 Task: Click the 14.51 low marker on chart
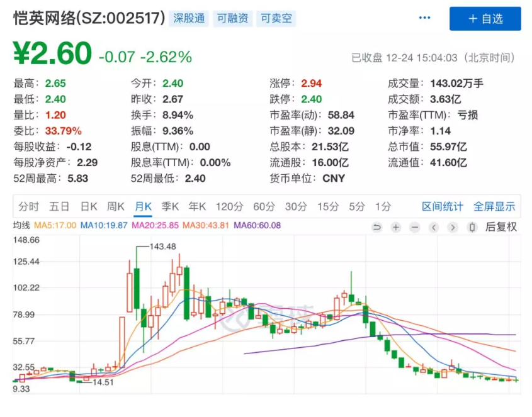tap(103, 382)
